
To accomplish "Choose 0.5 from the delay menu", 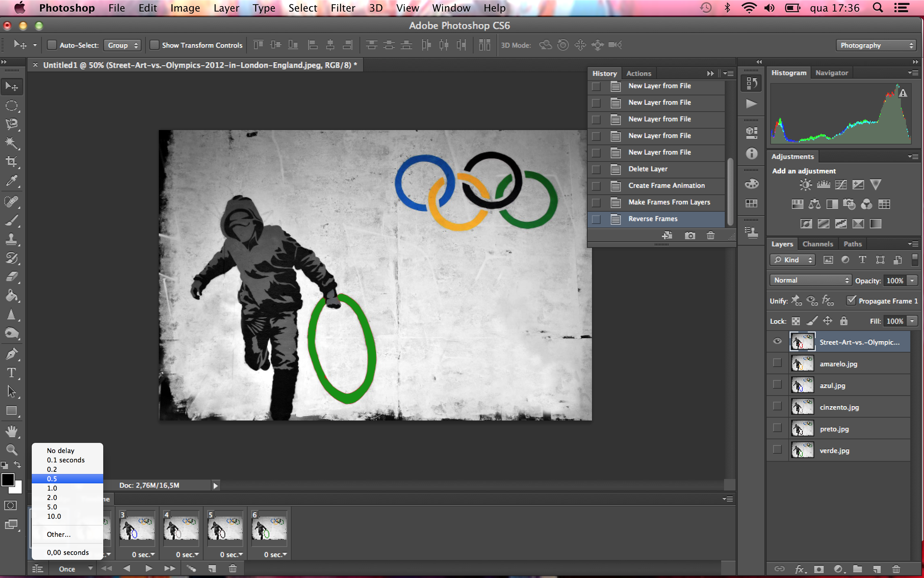I will [x=67, y=479].
